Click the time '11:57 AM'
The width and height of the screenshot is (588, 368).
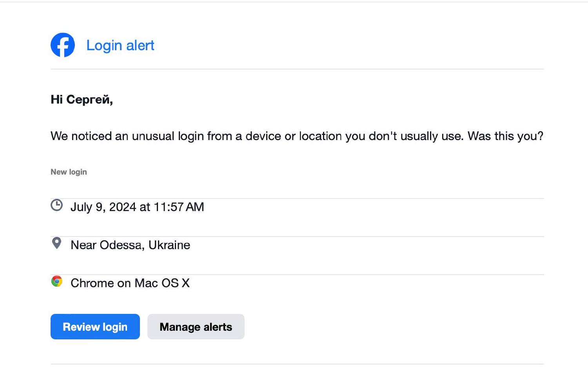tap(179, 207)
